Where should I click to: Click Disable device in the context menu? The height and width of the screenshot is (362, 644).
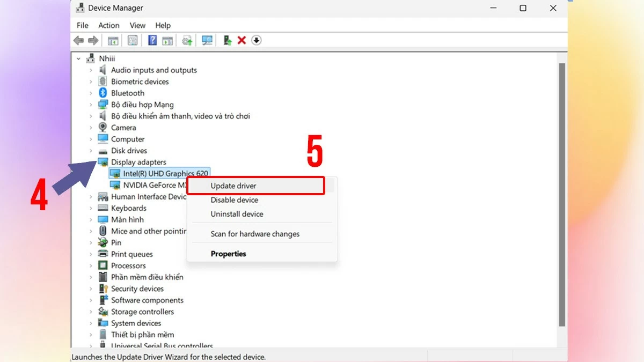coord(235,200)
